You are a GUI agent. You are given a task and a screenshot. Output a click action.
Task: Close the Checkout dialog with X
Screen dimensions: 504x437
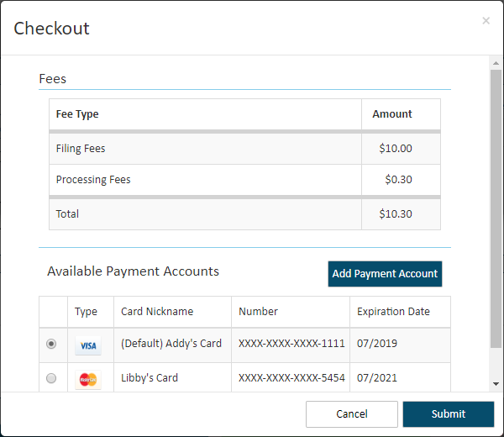pos(486,21)
